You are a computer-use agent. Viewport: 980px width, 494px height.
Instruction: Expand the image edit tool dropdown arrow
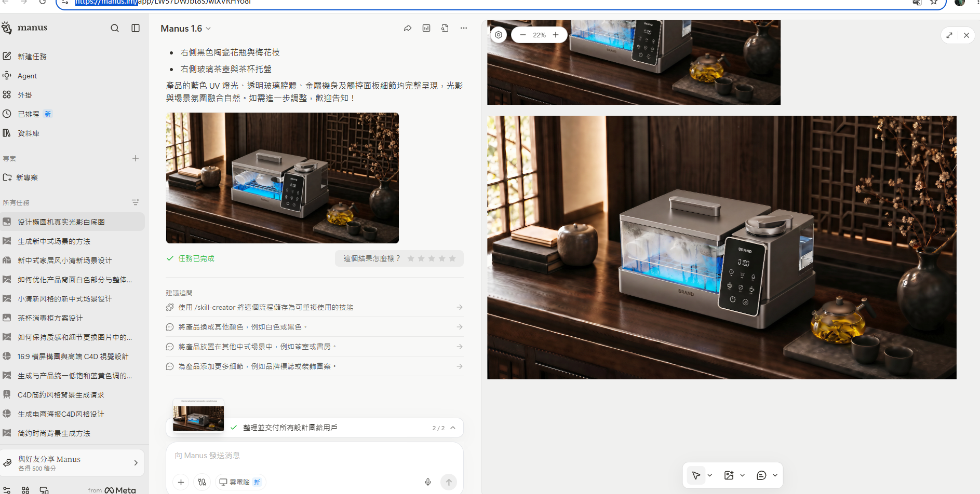tap(743, 475)
